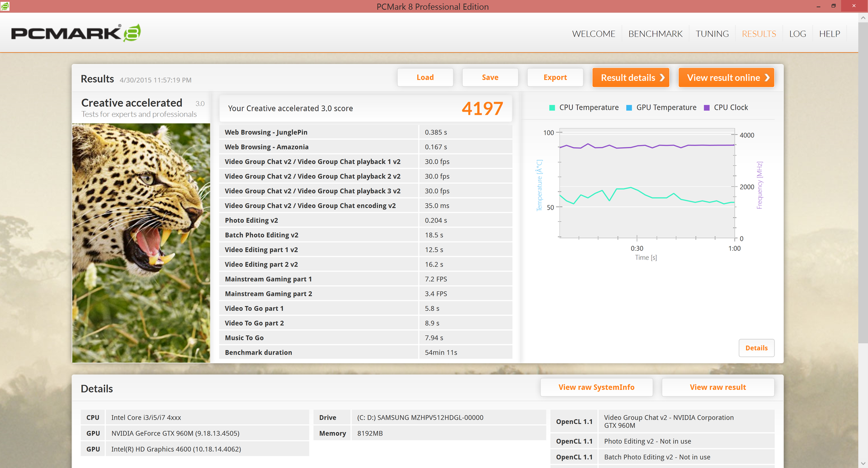The height and width of the screenshot is (468, 868).
Task: Export the benchmark results
Action: tap(555, 77)
